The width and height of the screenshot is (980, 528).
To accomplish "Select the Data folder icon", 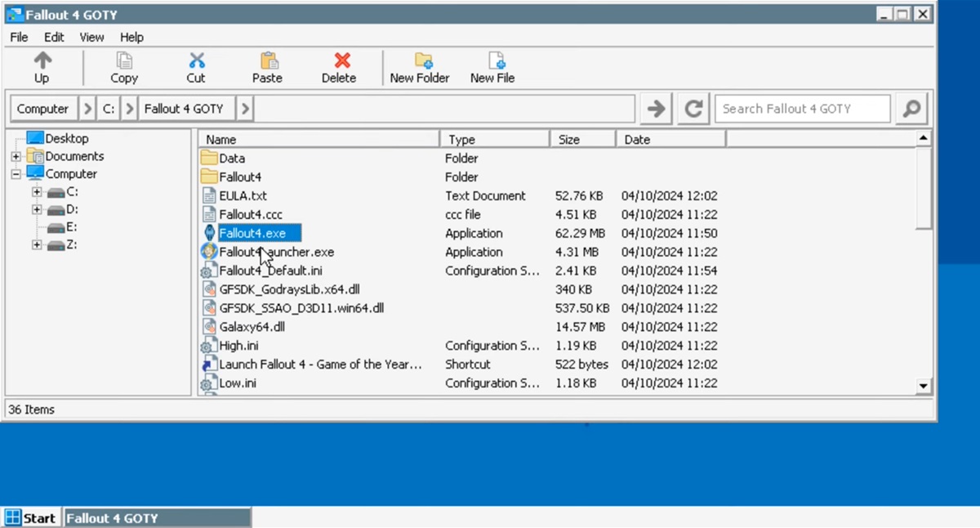I will click(x=209, y=158).
